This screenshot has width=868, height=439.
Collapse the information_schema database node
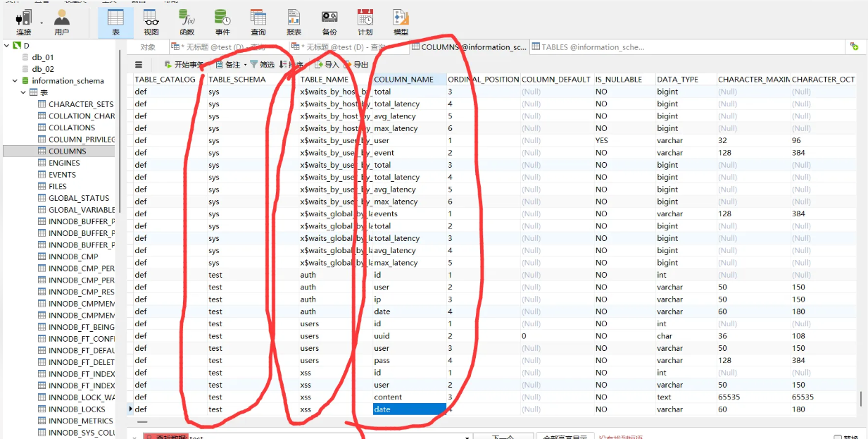coord(15,81)
